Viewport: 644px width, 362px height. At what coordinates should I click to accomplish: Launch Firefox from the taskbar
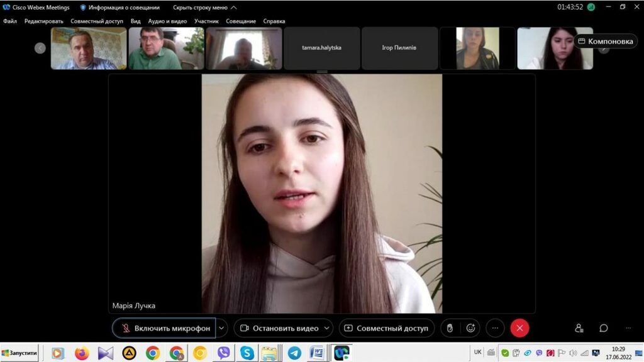click(82, 353)
